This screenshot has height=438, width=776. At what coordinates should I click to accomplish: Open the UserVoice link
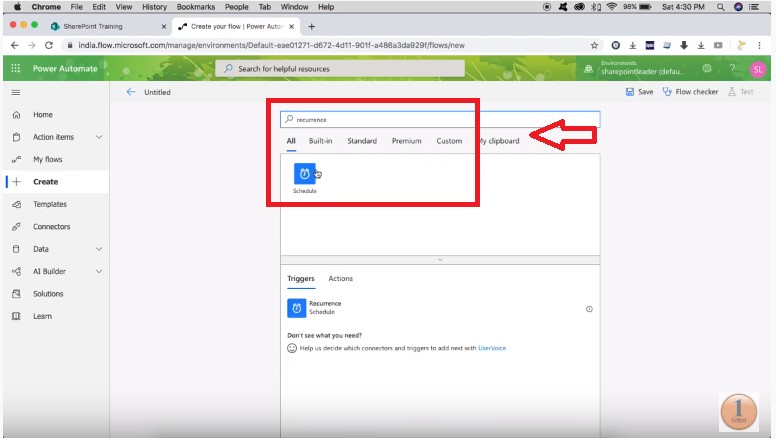tap(491, 348)
